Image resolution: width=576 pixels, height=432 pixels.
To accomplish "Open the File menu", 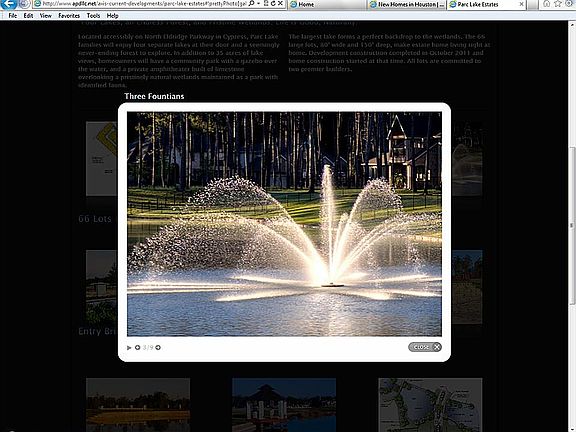I will click(12, 16).
